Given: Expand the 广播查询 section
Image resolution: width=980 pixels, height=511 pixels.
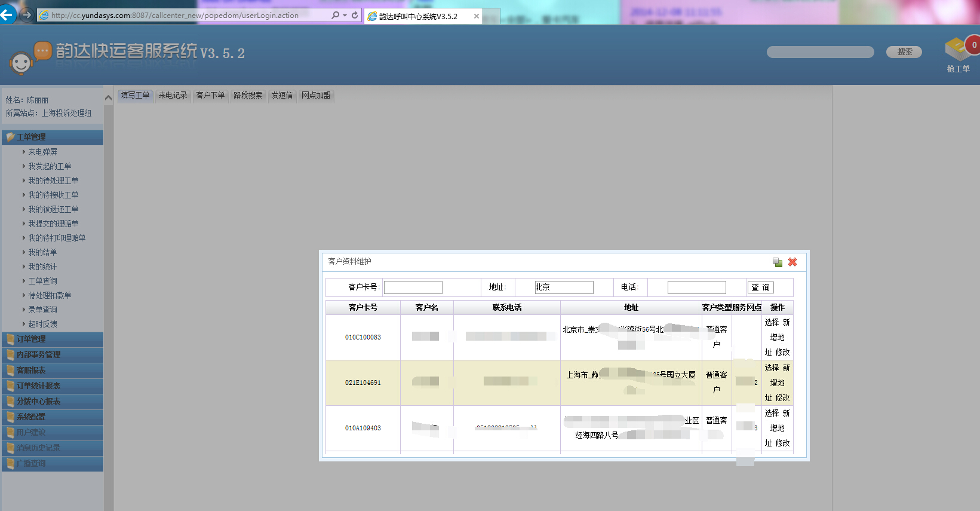Looking at the screenshot, I should [x=53, y=464].
